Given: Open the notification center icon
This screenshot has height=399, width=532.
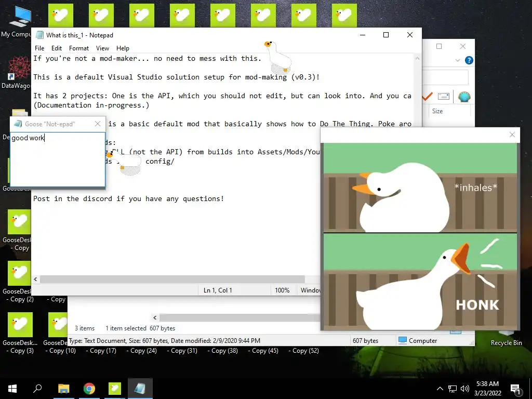Looking at the screenshot, I should point(515,389).
